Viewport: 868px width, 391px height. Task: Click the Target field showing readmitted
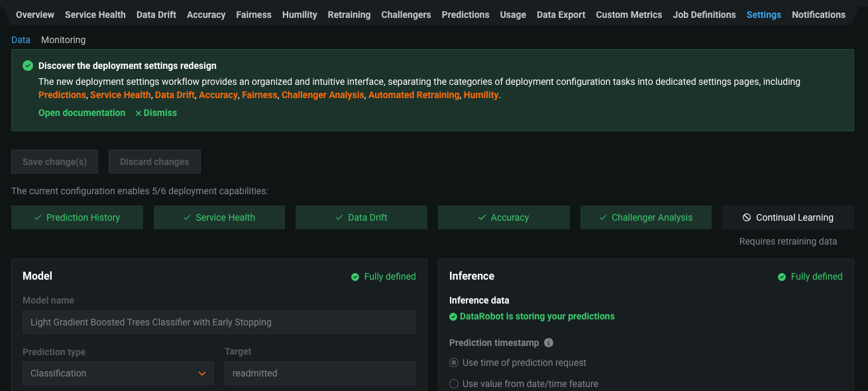pyautogui.click(x=320, y=373)
